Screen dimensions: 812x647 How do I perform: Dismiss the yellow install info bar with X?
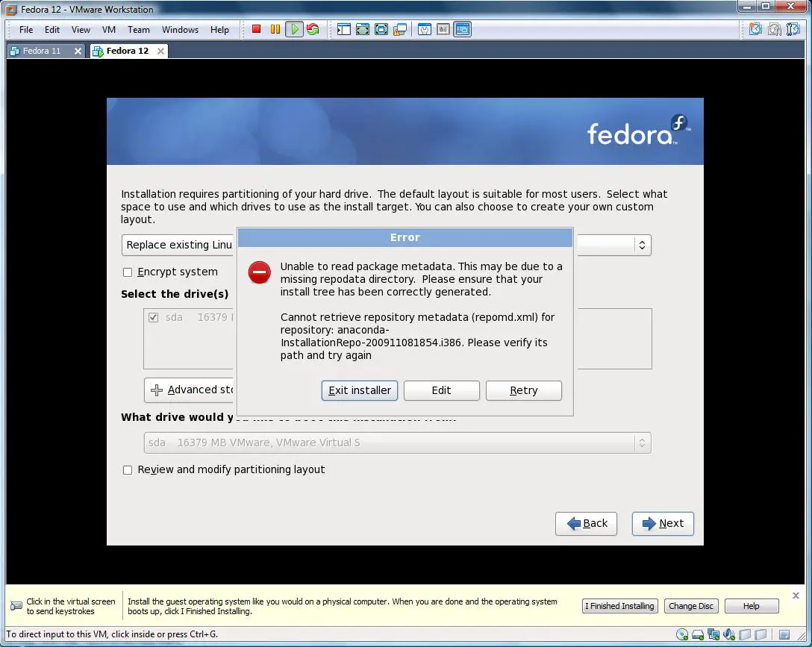(796, 596)
